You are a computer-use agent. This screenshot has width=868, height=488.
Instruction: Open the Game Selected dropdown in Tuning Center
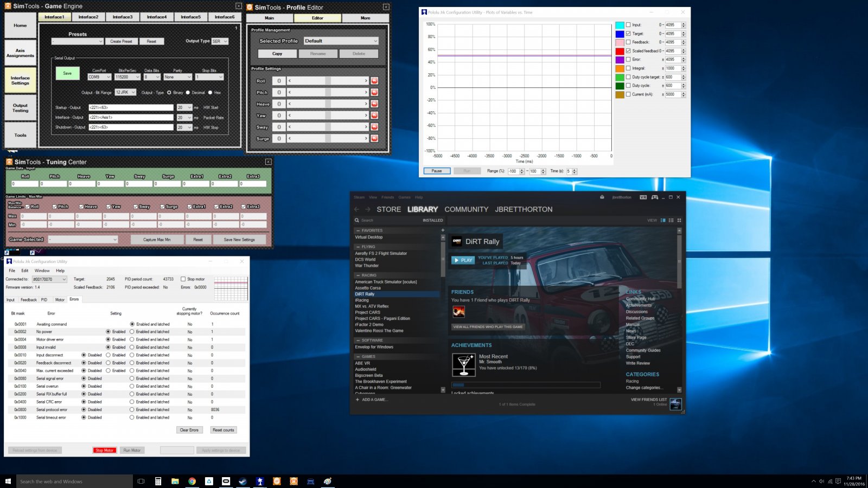coord(82,240)
